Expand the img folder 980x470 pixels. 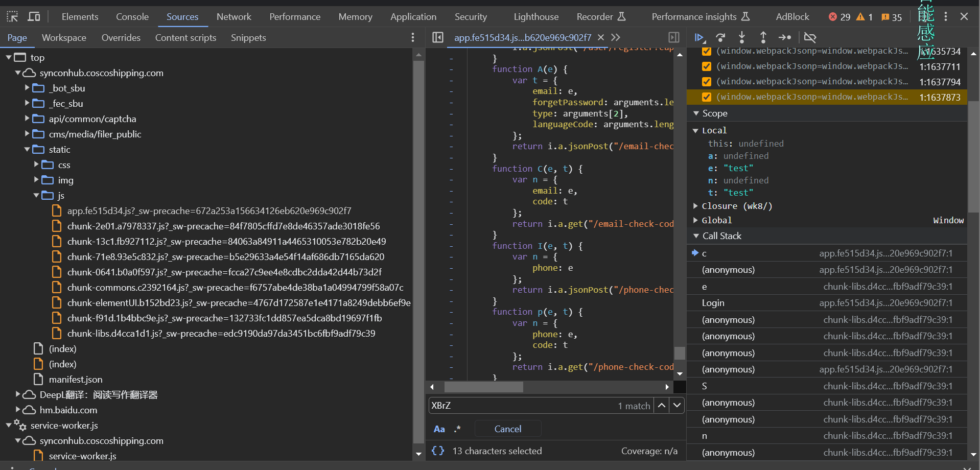click(36, 180)
